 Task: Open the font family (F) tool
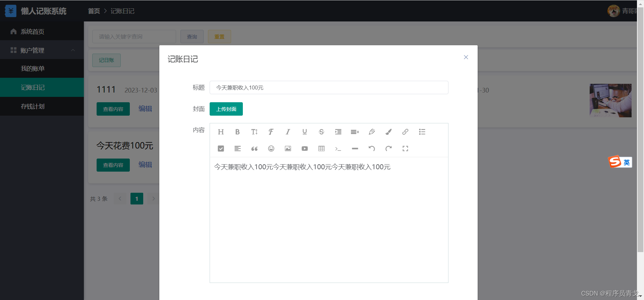pos(271,132)
